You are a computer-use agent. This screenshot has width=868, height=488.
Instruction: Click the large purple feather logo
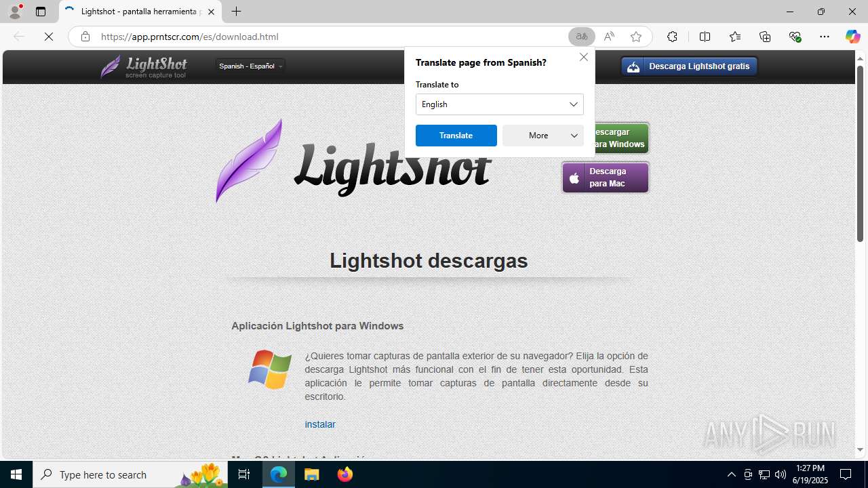point(248,161)
